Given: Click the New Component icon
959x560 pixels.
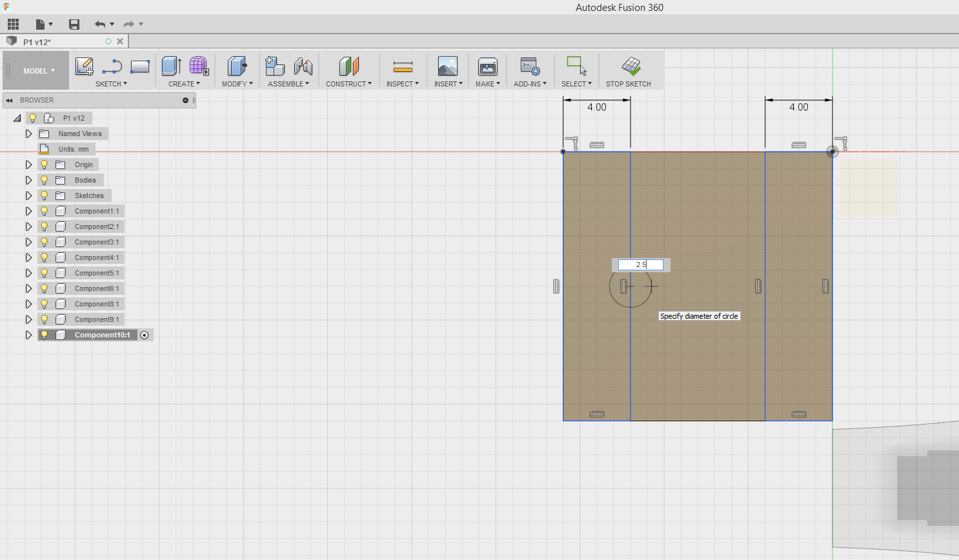Looking at the screenshot, I should click(x=275, y=66).
